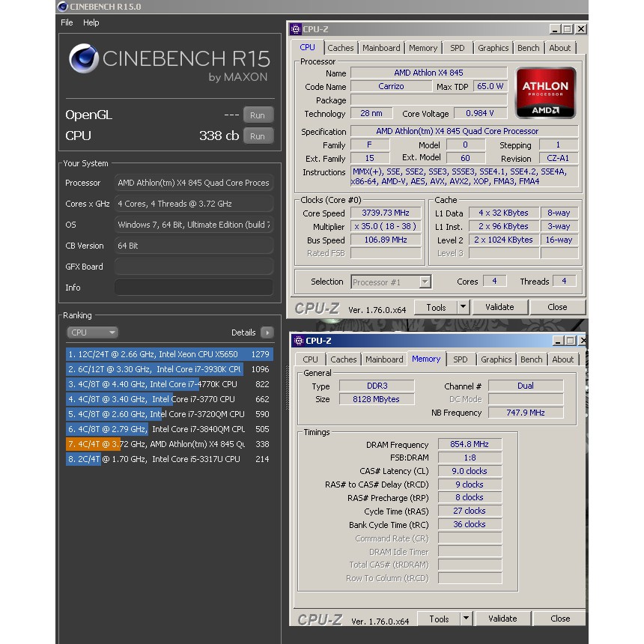Minimize the upper CPU-Z window
Screen dimensions: 644x644
554,29
